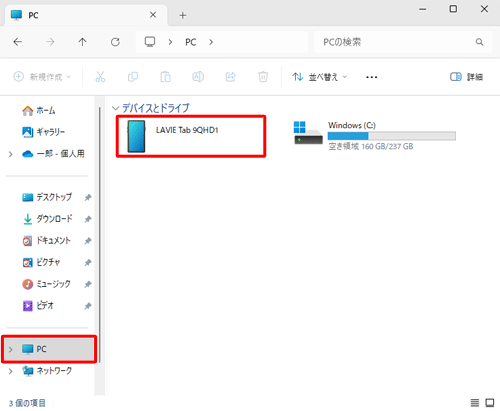Expand the PC tree node
This screenshot has width=500, height=411.
pyautogui.click(x=11, y=349)
